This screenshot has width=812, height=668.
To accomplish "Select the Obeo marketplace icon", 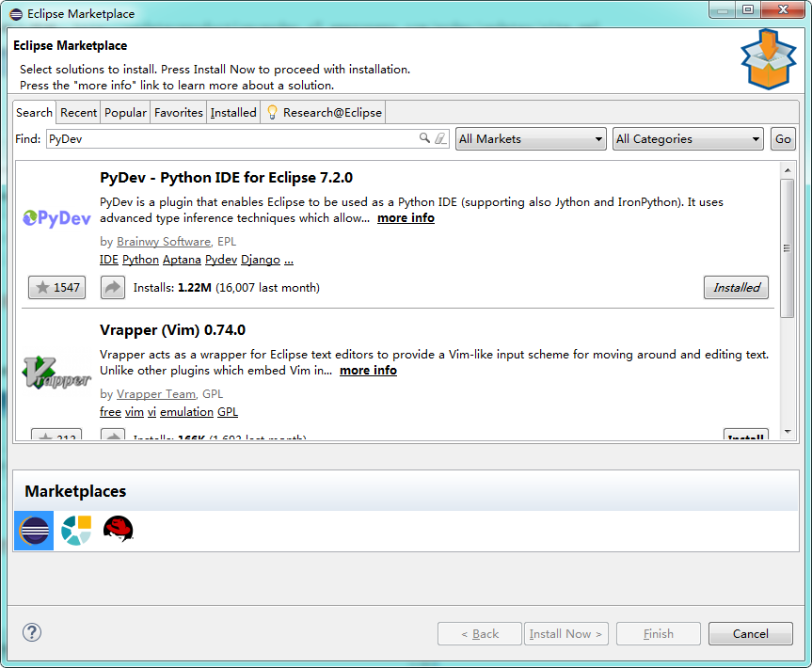I will click(76, 531).
